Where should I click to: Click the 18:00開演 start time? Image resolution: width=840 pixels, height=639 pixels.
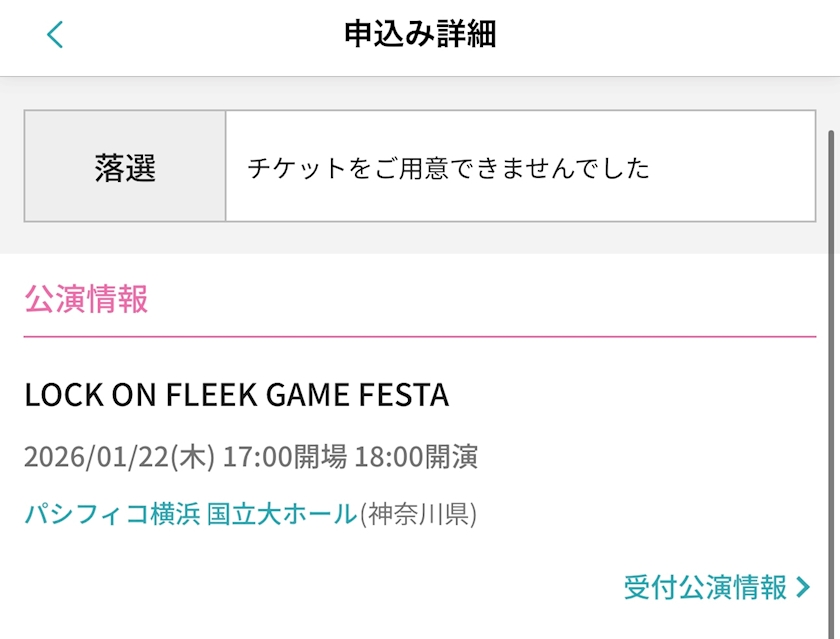coord(416,457)
